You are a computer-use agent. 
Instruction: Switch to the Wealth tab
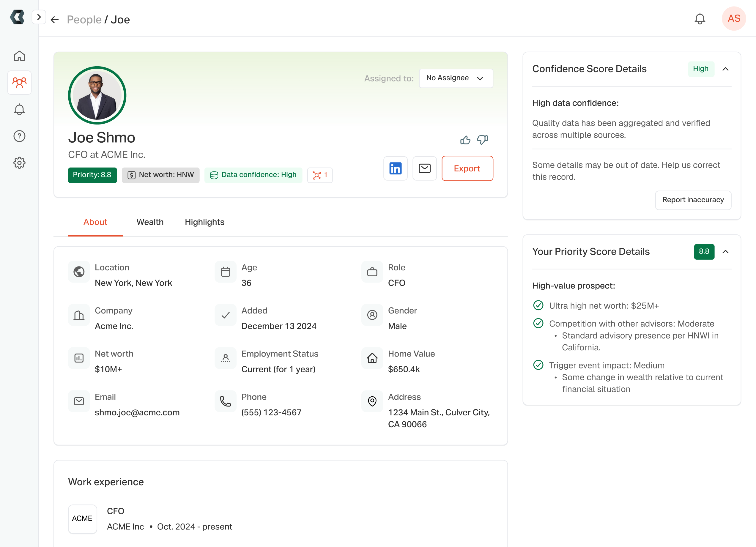[150, 222]
